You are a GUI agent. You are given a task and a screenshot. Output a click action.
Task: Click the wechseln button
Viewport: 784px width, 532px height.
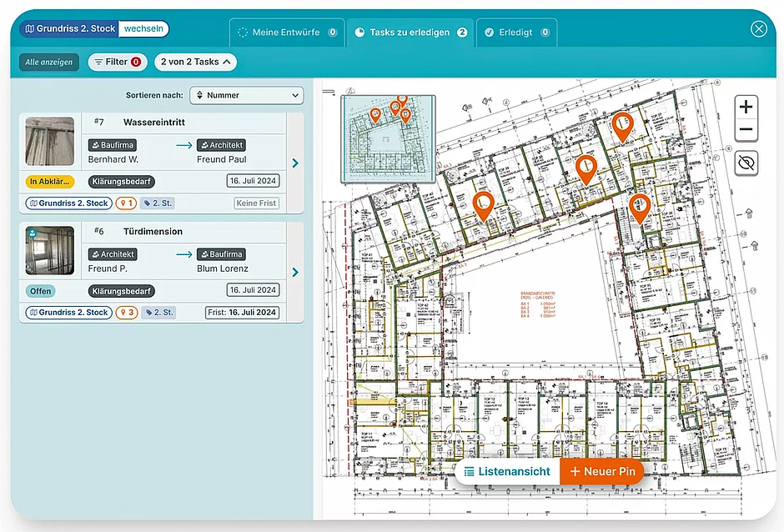click(143, 28)
